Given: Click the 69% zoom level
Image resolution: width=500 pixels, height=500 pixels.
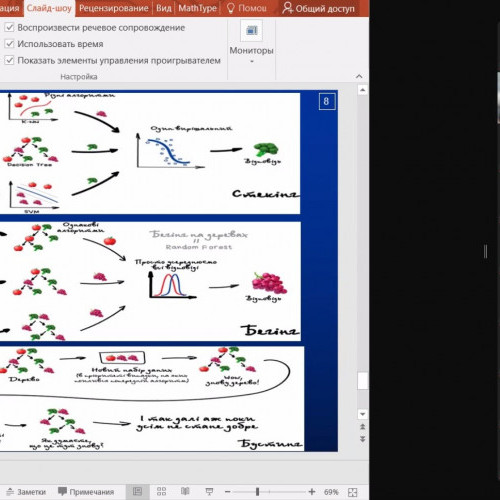Looking at the screenshot, I should [x=331, y=492].
